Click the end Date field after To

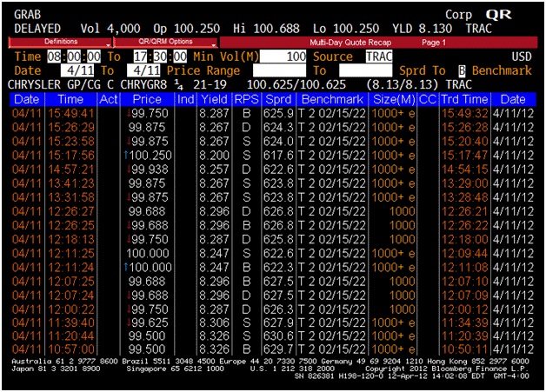(x=143, y=70)
